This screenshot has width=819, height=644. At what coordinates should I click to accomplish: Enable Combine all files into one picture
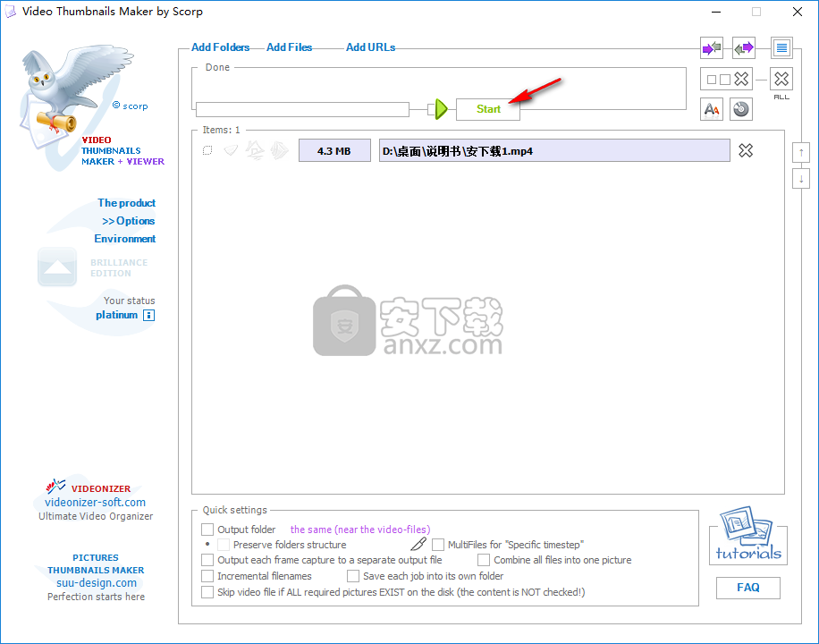(x=484, y=560)
